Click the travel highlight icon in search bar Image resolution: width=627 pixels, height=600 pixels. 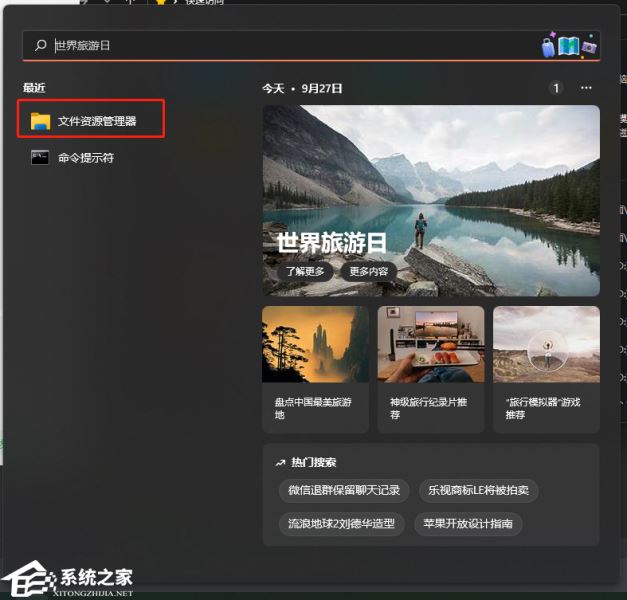[569, 46]
